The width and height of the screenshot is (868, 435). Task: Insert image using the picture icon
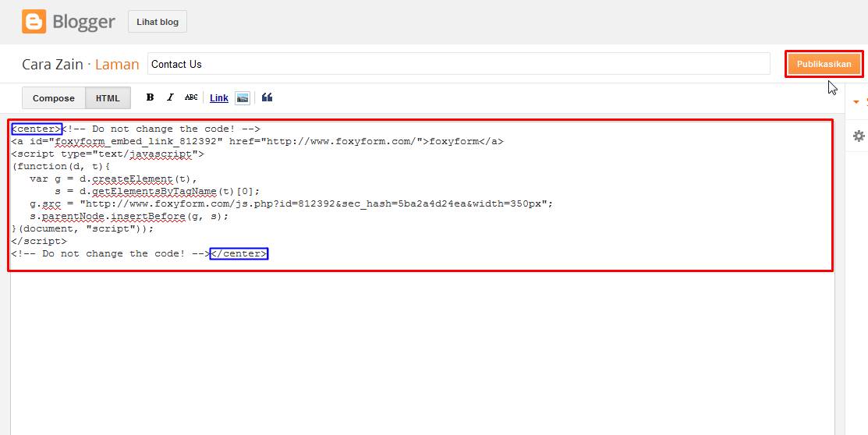coord(243,98)
